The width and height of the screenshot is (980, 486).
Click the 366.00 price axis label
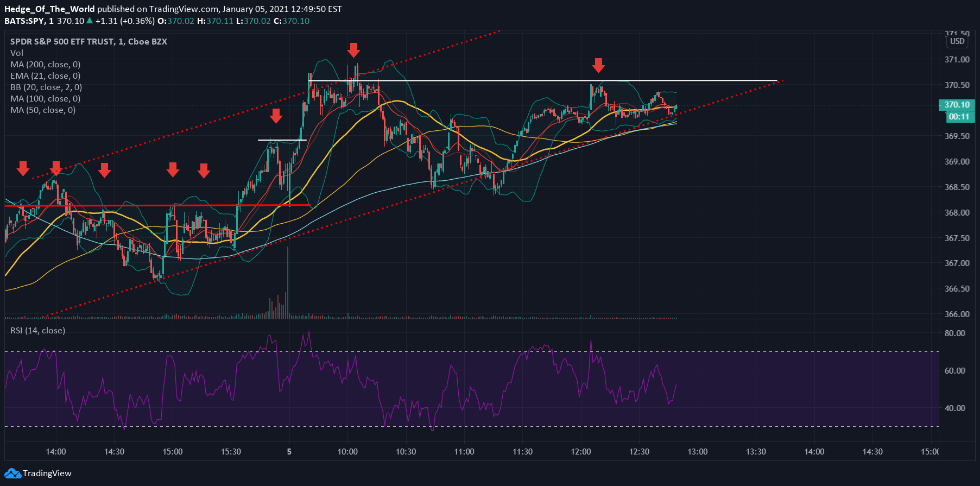click(x=957, y=314)
